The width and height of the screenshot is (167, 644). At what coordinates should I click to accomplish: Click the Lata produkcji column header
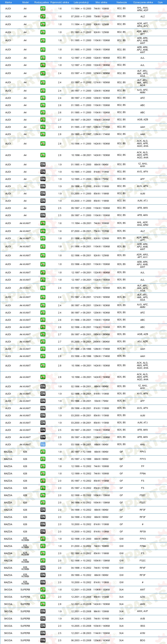point(81,2)
